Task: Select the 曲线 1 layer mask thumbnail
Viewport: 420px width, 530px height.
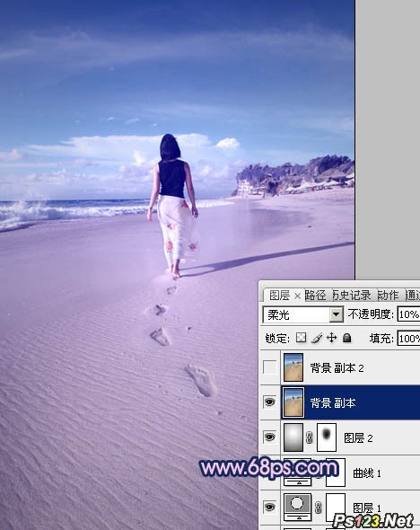Action: pyautogui.click(x=336, y=473)
